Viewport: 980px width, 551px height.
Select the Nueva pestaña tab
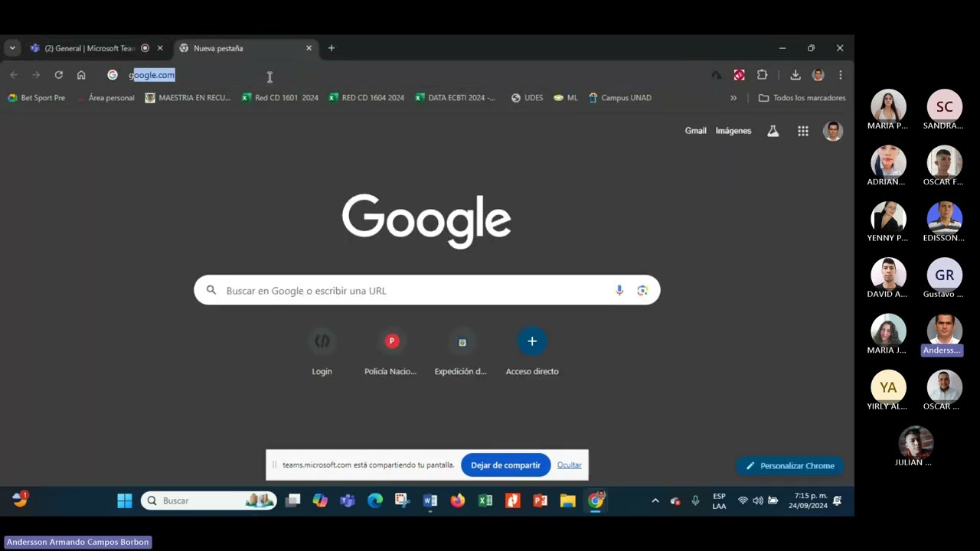tap(218, 48)
